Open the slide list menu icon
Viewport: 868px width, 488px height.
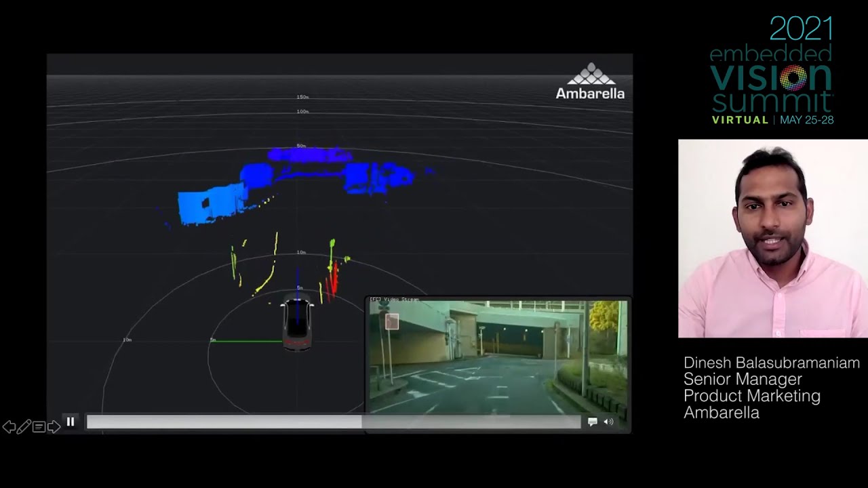tap(39, 427)
